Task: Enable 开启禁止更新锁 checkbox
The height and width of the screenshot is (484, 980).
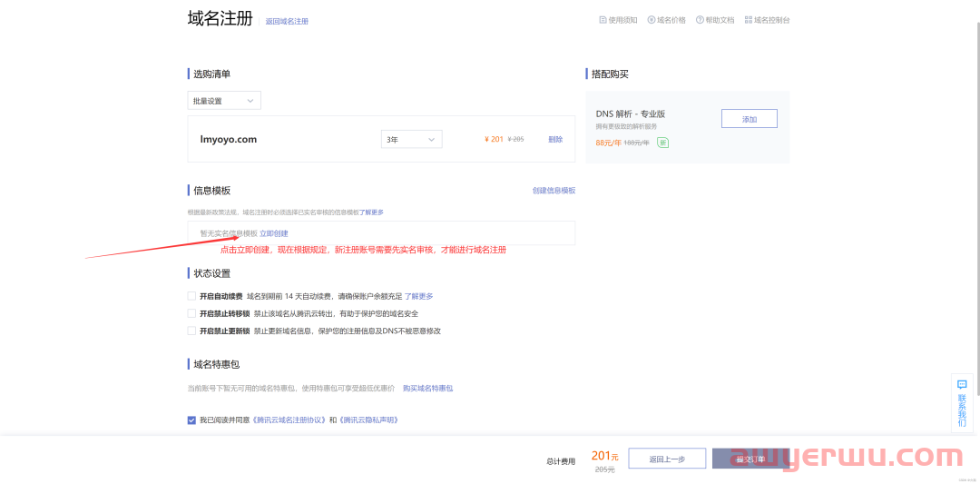Action: [191, 331]
